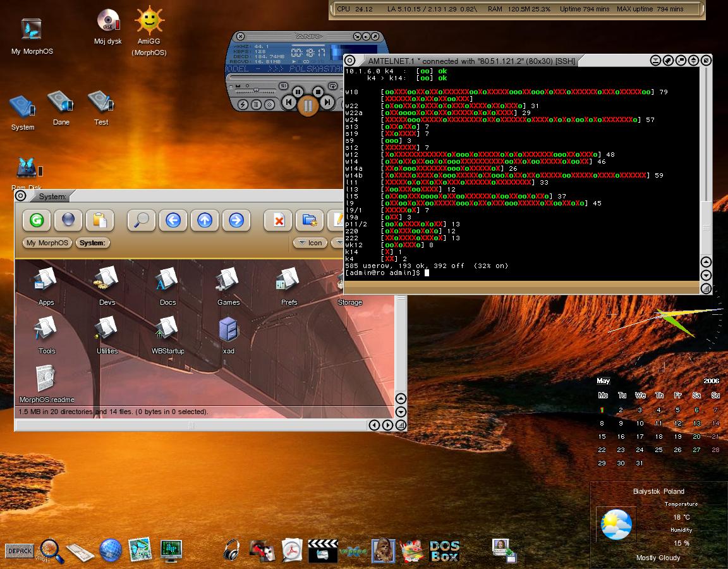Open the xad file icon
Viewport: 728px width, 569px height.
tap(228, 329)
